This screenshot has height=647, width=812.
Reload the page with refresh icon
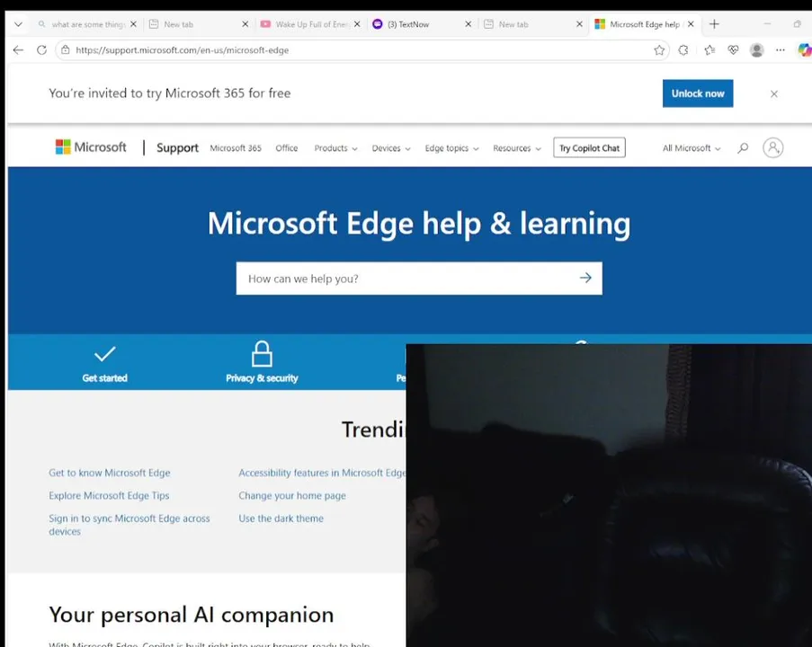point(42,50)
